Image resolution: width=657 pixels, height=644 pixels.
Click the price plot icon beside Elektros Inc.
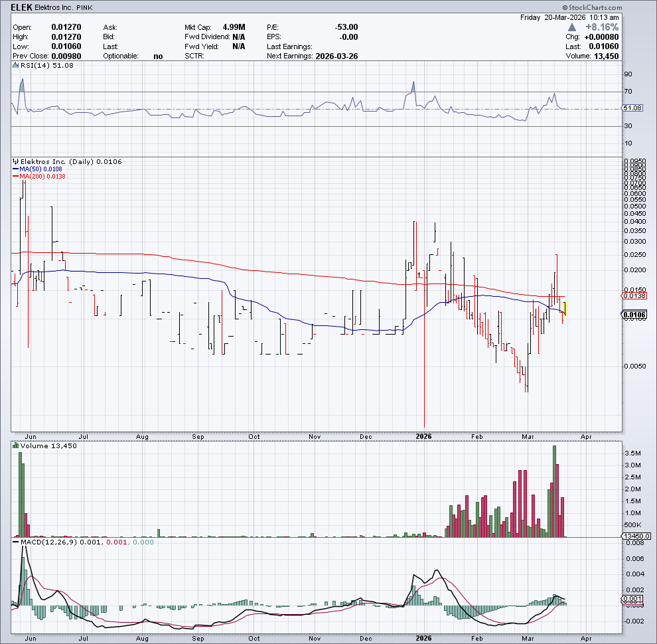(x=15, y=161)
